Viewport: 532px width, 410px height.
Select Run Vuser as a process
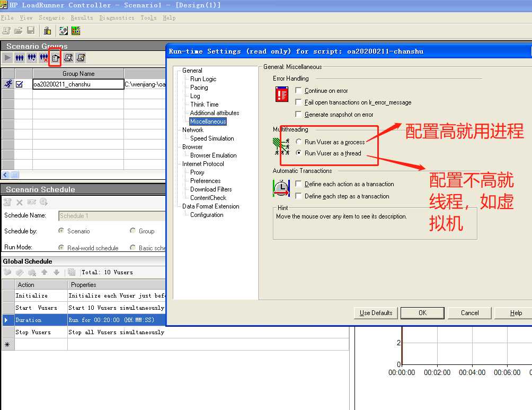click(x=298, y=142)
